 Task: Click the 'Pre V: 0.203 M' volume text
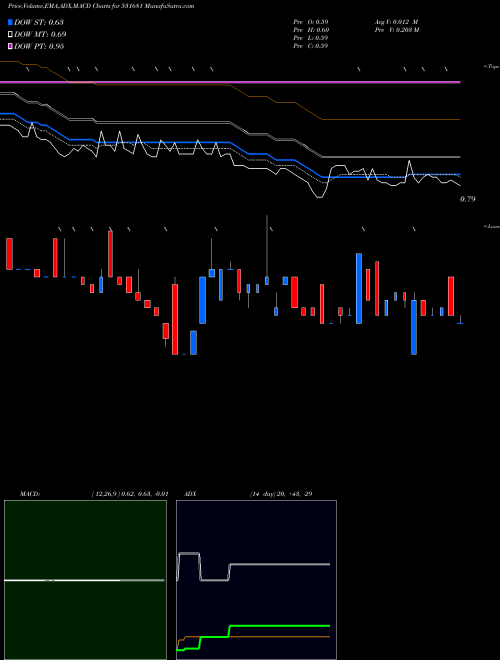point(397,30)
